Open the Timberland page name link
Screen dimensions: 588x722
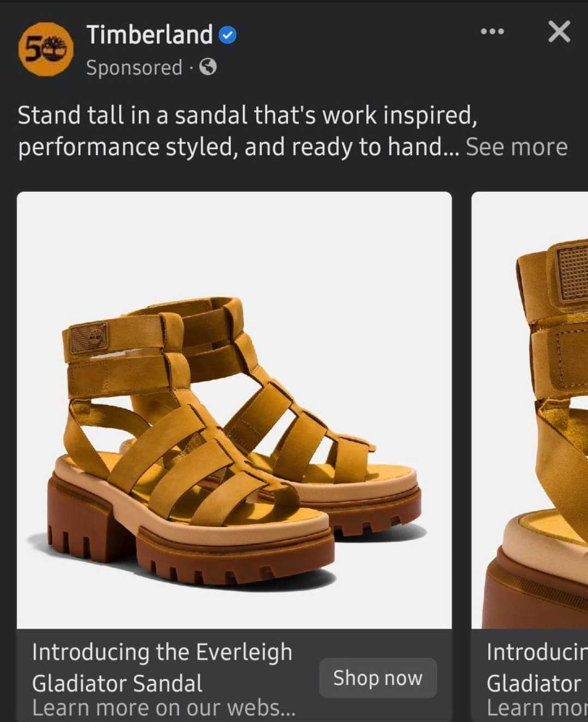[x=150, y=35]
